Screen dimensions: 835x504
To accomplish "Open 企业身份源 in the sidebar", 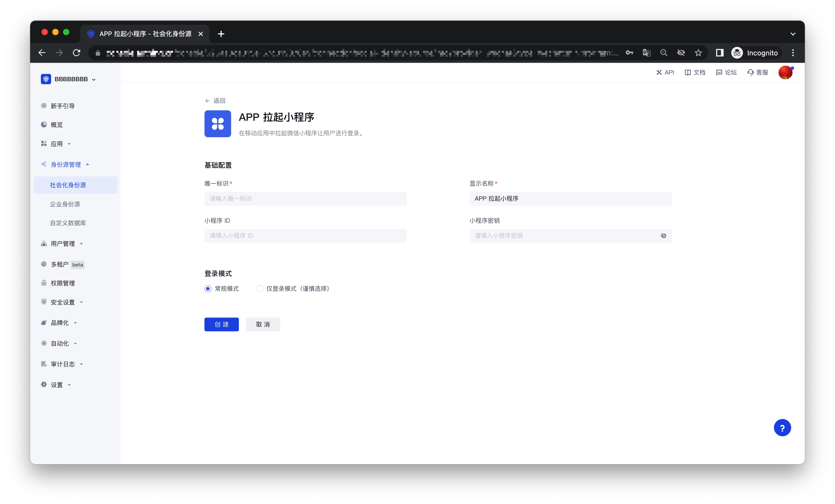I will (x=65, y=204).
